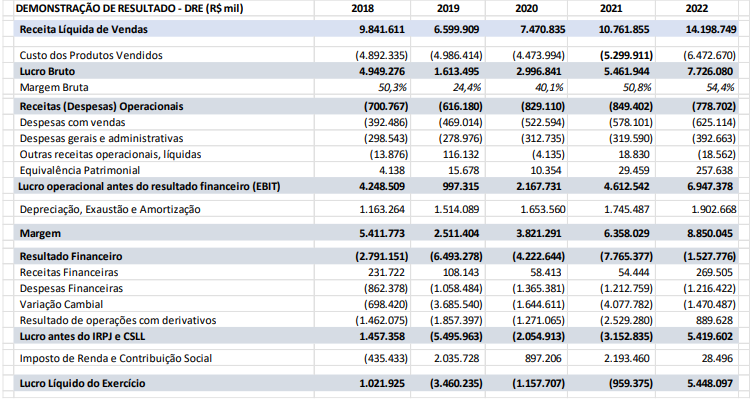
Task: Click Resultado de operações com derivativos label
Action: tap(117, 320)
